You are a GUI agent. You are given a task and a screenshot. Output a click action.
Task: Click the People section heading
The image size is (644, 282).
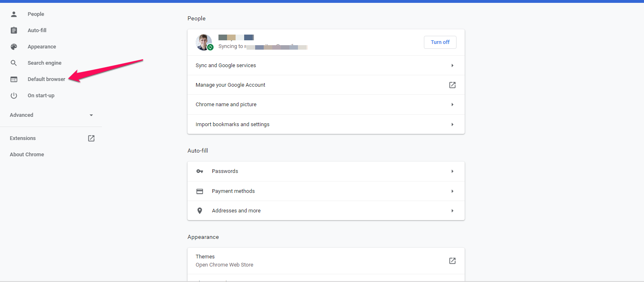point(196,18)
